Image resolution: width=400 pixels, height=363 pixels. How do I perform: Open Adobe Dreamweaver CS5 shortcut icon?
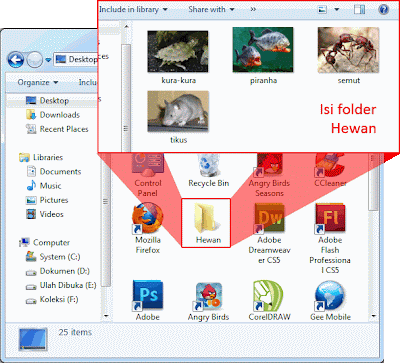(x=269, y=218)
